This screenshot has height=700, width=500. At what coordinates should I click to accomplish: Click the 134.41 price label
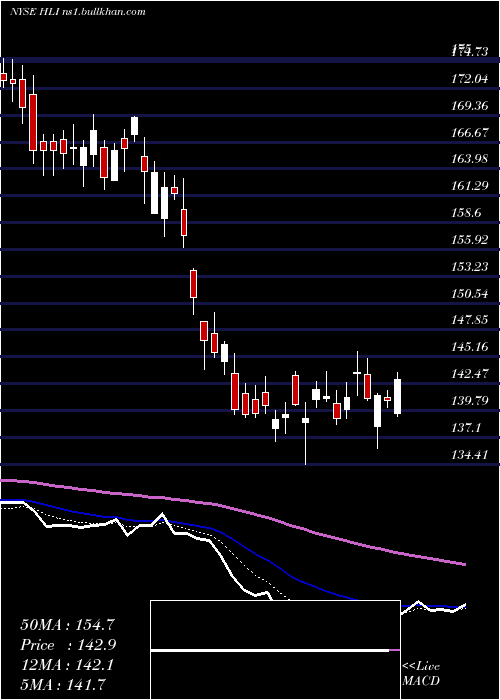pos(469,455)
